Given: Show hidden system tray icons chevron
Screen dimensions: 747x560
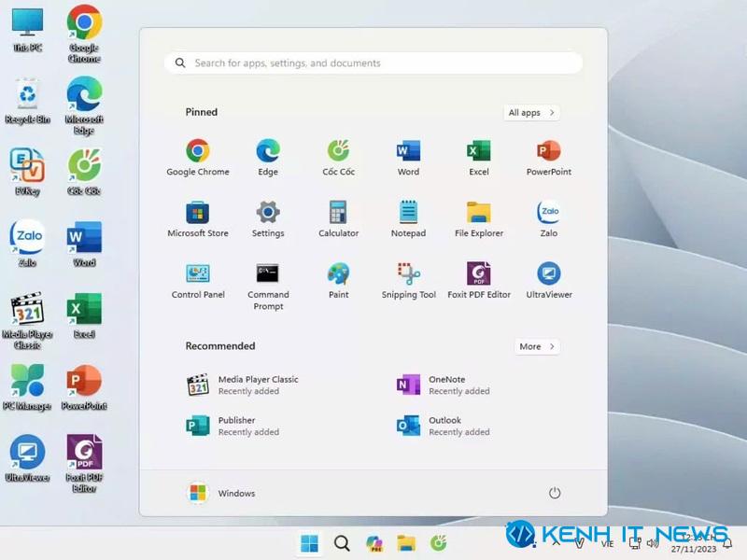Looking at the screenshot, I should point(556,542).
